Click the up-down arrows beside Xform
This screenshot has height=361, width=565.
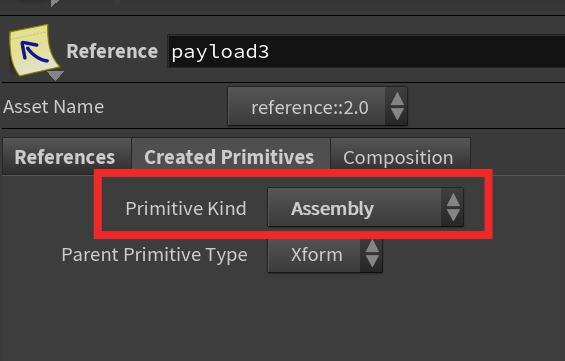pyautogui.click(x=372, y=254)
